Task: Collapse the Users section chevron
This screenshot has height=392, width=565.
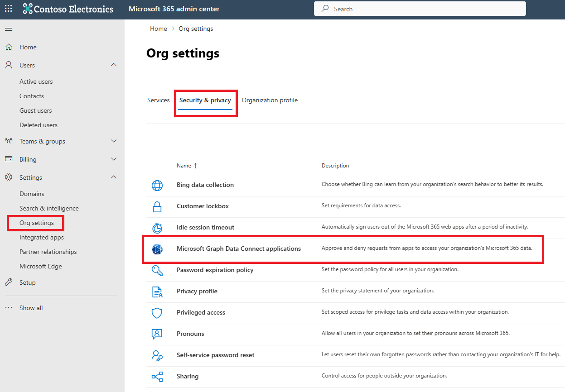Action: 114,65
